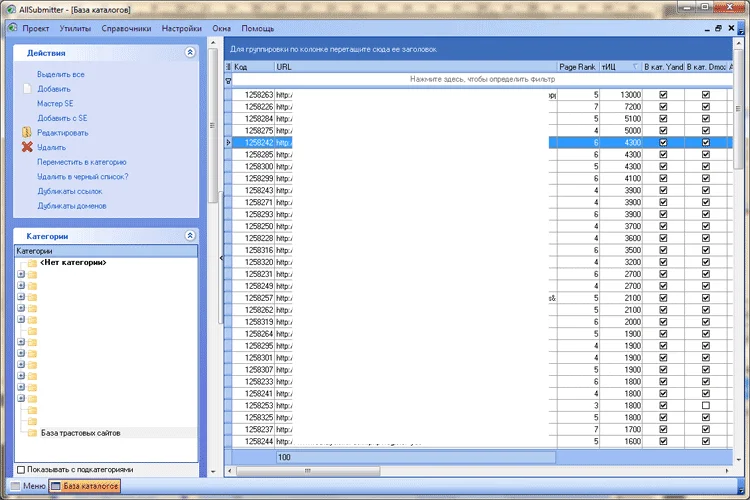Collapse the Действия panel
Screen dimensions: 750x500
click(x=190, y=52)
